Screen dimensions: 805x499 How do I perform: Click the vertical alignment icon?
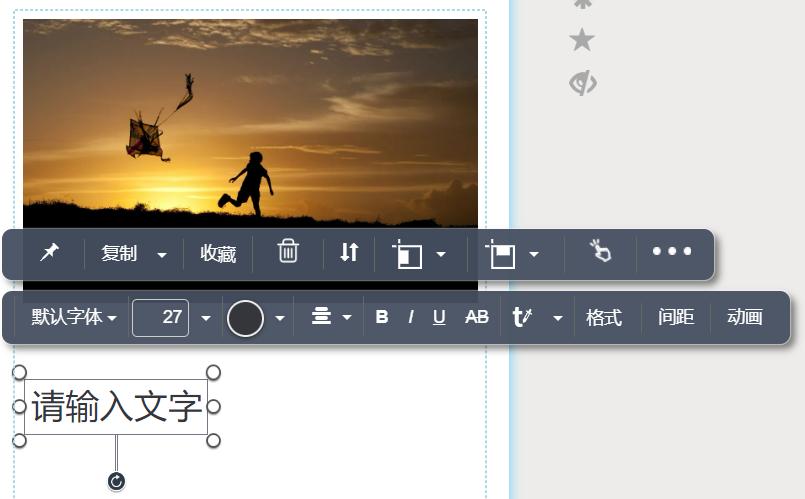[500, 254]
